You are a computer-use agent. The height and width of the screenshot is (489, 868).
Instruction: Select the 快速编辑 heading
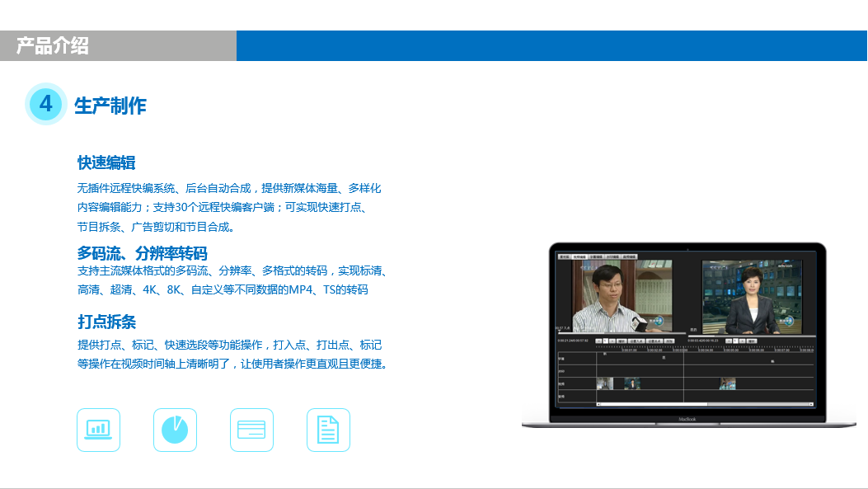coord(106,162)
